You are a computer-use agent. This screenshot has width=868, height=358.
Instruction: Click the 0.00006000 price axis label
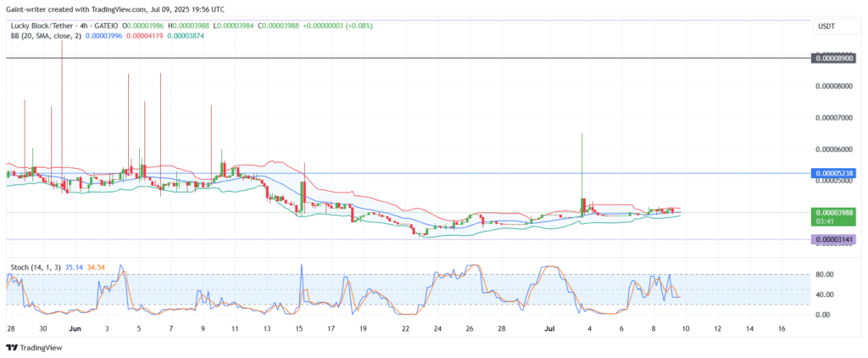tap(834, 149)
